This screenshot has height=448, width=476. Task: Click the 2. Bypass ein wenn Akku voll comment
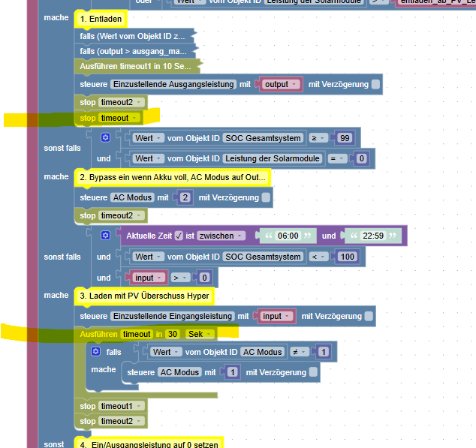tap(173, 177)
